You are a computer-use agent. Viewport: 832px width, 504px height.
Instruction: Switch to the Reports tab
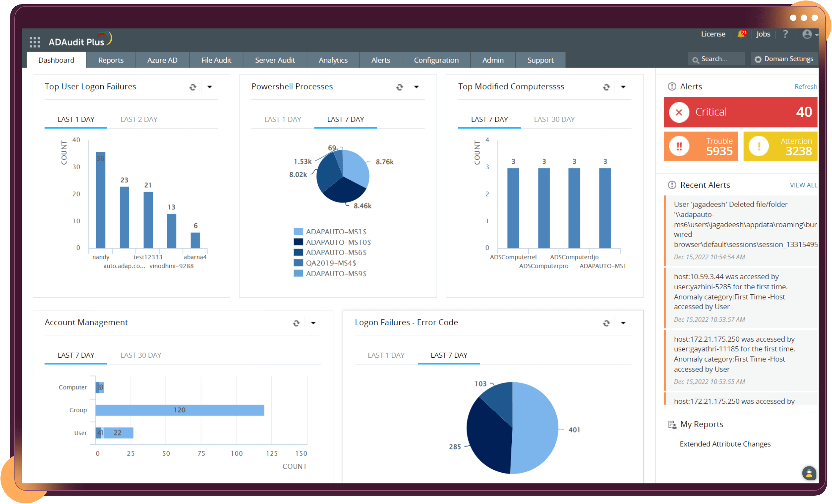coord(111,60)
